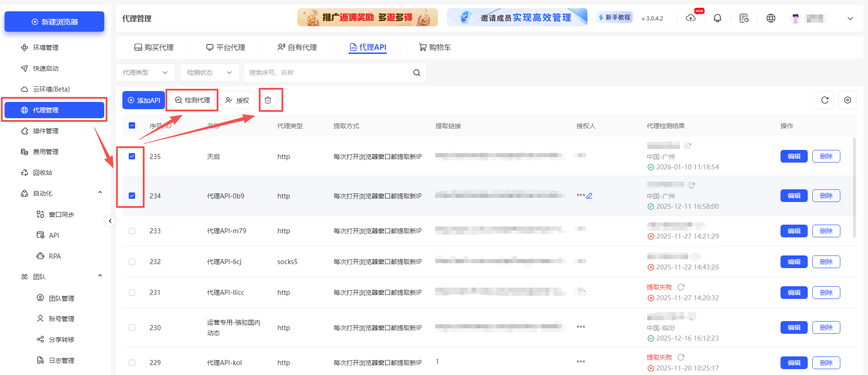Open the 代理类型 dropdown filter
868x375 pixels.
tap(145, 72)
